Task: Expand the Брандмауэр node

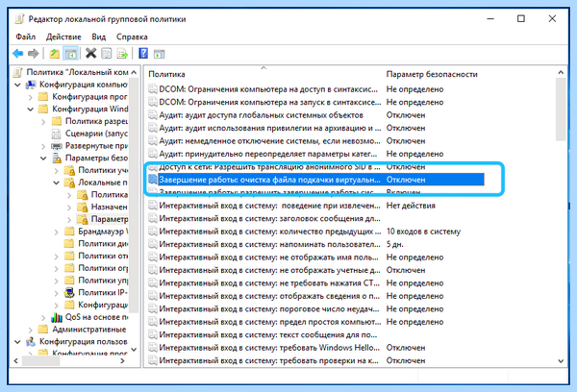Action: point(57,233)
